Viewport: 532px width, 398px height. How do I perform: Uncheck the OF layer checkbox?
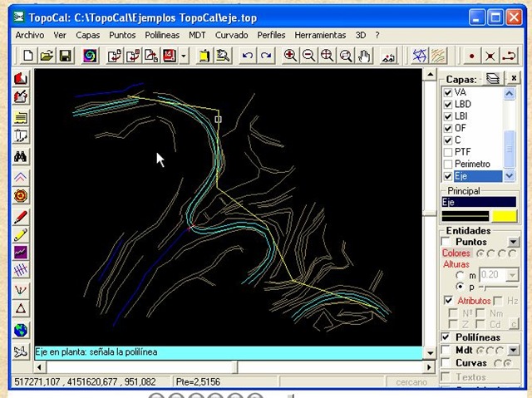(448, 128)
